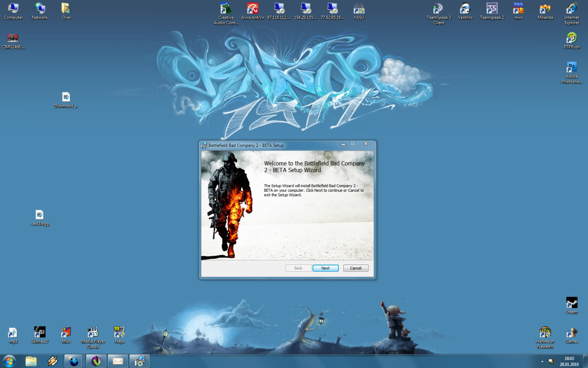This screenshot has height=368, width=588.
Task: Select the mp3 shortcut icon
Action: point(13,335)
